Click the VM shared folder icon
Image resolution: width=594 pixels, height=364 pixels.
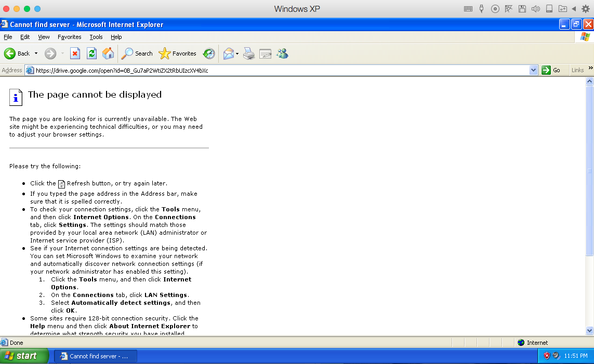tap(562, 9)
